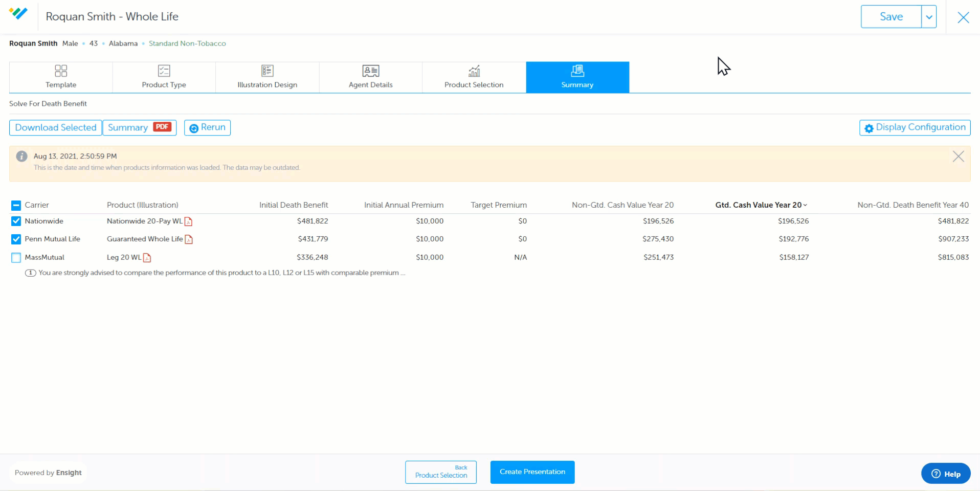Click the Carrier column header
980x491 pixels.
[37, 205]
